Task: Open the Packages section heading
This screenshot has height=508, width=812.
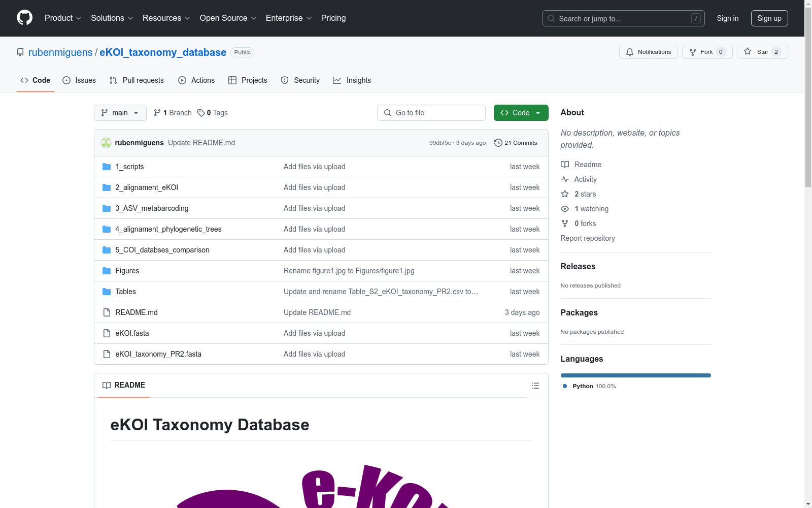Action: [579, 312]
